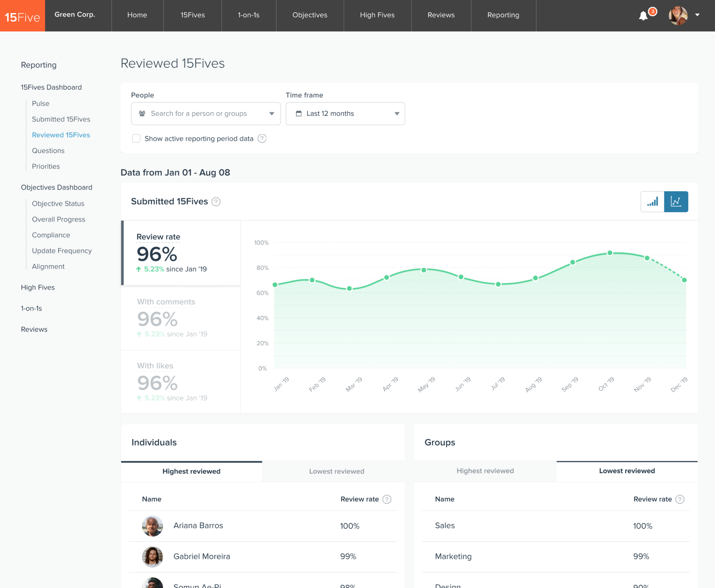The image size is (715, 588).
Task: Show Groups Review rate help tooltip
Action: pos(680,499)
